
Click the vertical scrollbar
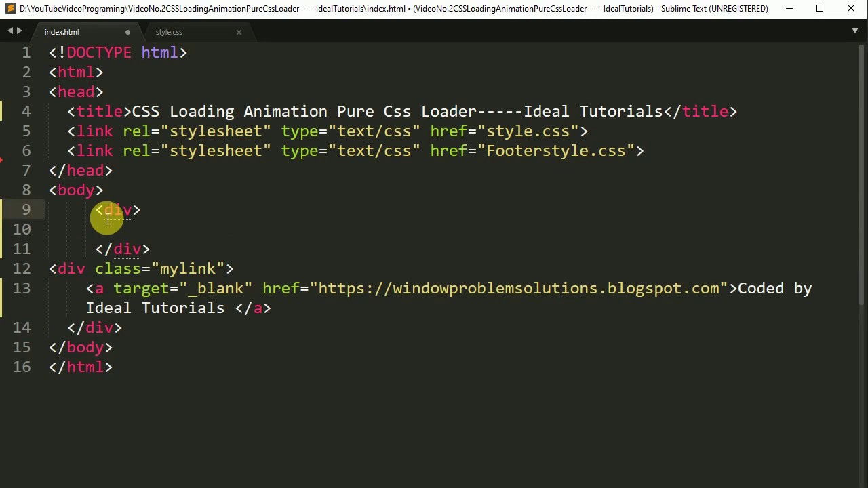863,176
